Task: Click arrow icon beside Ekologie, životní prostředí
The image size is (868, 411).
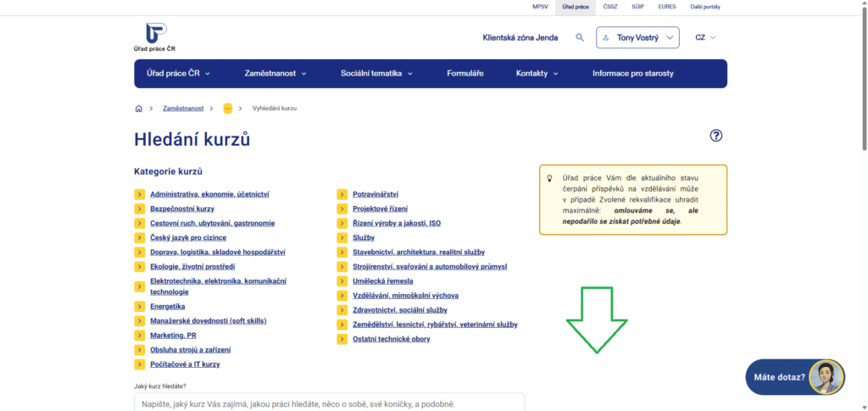Action: 140,266
